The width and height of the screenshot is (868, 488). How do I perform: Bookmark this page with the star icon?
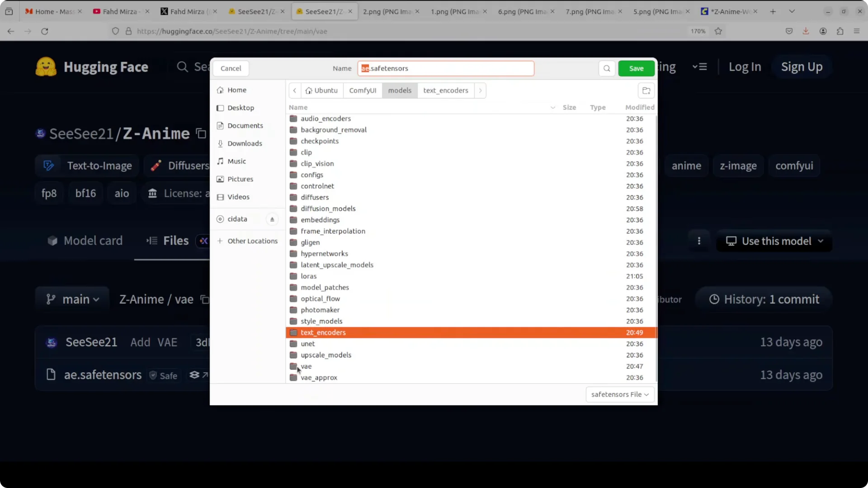pos(718,31)
